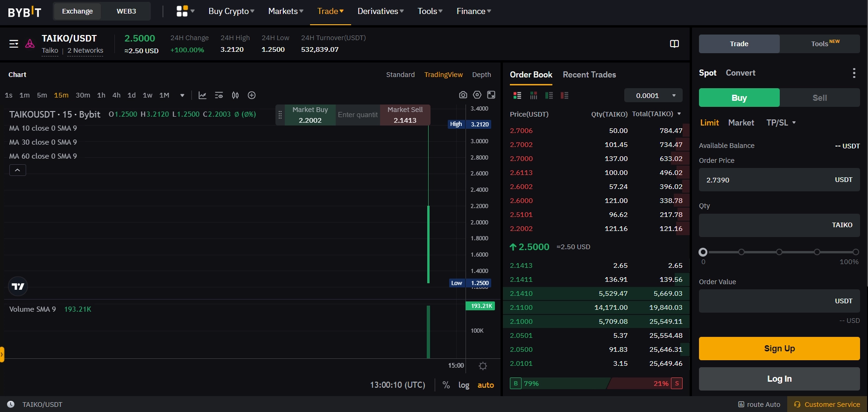This screenshot has width=868, height=412.
Task: Toggle auto scale on chart
Action: coord(486,385)
